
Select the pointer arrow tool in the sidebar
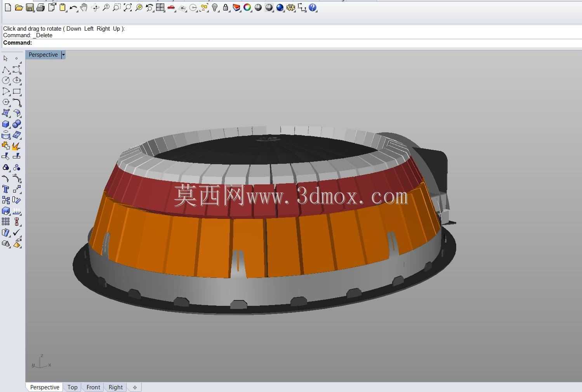(x=5, y=59)
